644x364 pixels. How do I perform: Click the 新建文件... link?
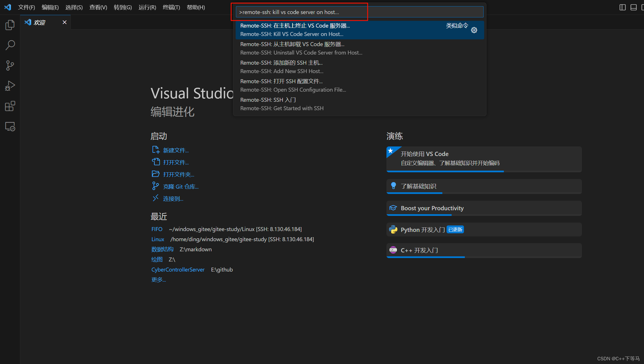point(176,150)
